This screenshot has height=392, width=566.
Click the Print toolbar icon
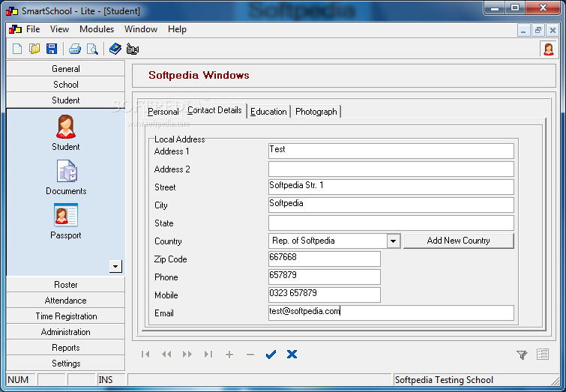[75, 49]
